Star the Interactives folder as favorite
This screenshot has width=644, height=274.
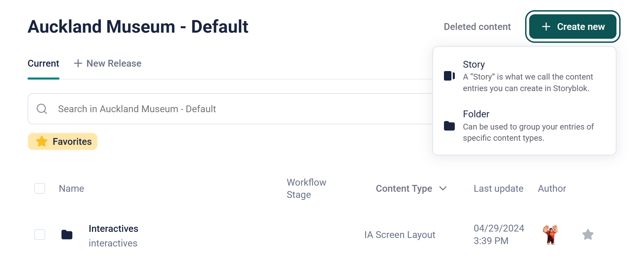[x=588, y=235]
